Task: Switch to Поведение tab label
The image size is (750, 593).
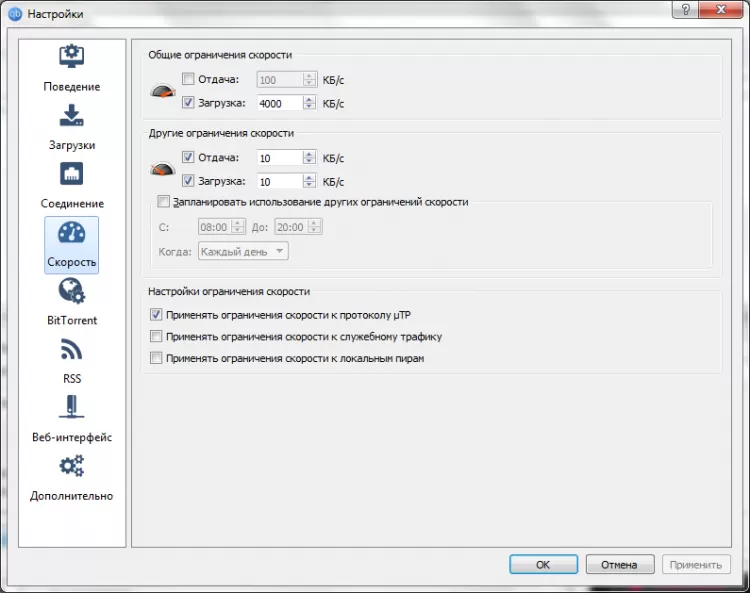Action: coord(72,87)
